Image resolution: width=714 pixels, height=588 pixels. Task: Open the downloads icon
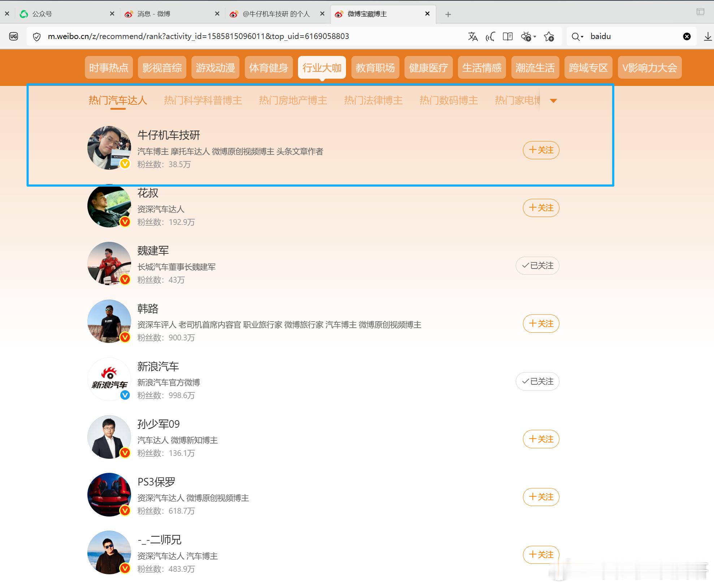pyautogui.click(x=707, y=36)
